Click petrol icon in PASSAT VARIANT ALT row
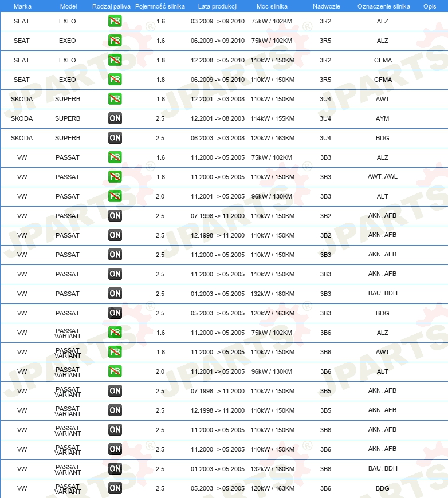The width and height of the screenshot is (448, 498). (x=115, y=371)
